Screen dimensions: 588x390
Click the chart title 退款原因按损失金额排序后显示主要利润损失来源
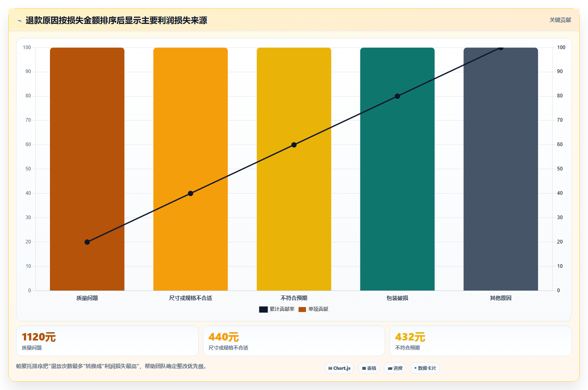(116, 20)
